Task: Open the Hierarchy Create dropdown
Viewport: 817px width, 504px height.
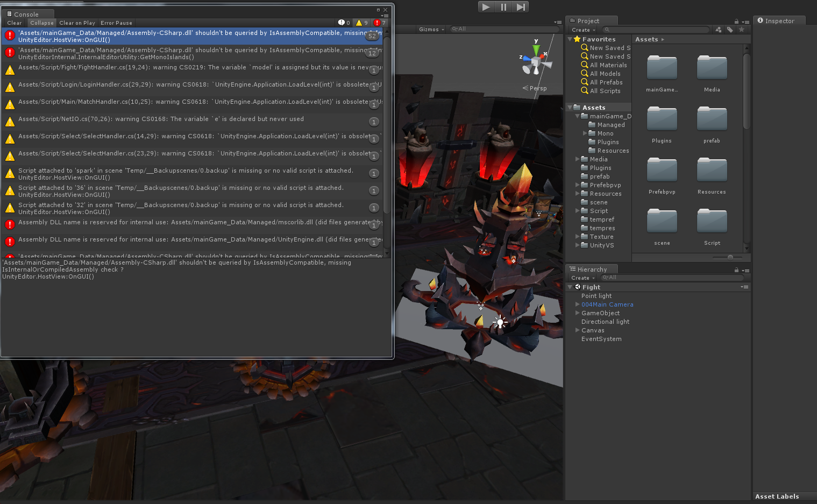Action: (x=583, y=278)
